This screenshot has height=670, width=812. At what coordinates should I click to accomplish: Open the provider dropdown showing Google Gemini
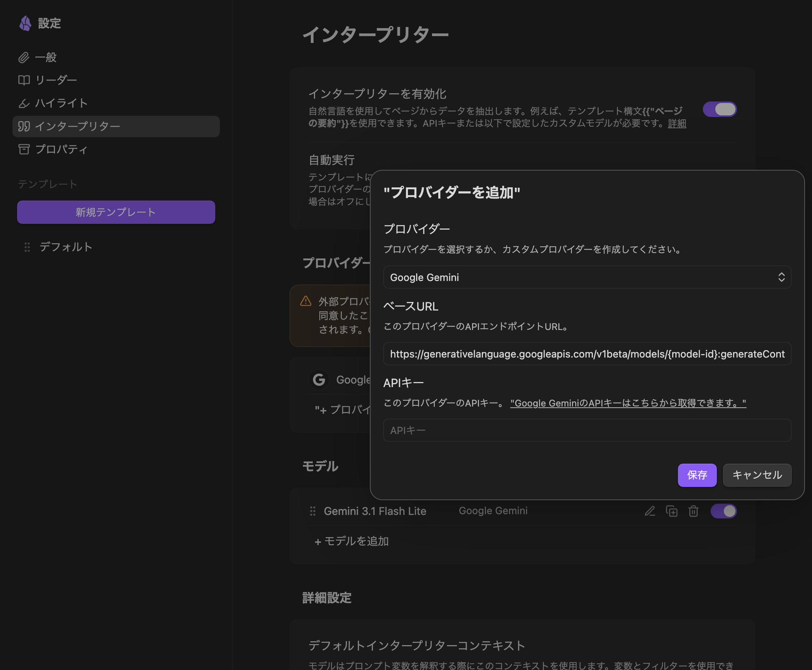(587, 277)
